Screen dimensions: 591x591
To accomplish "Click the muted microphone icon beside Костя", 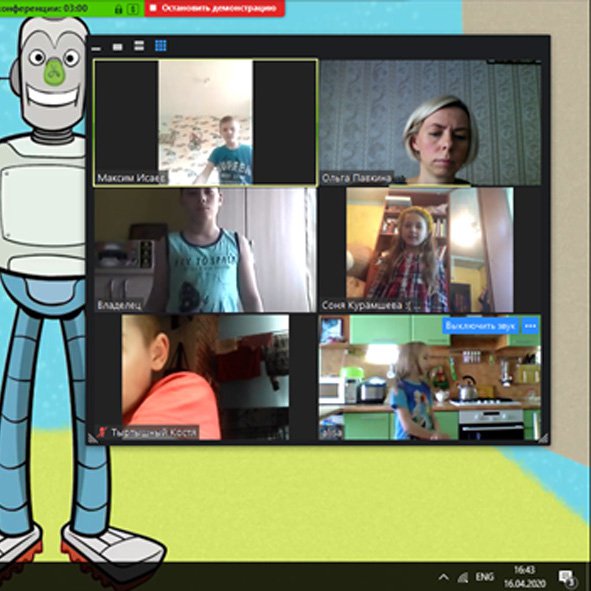I will (102, 432).
